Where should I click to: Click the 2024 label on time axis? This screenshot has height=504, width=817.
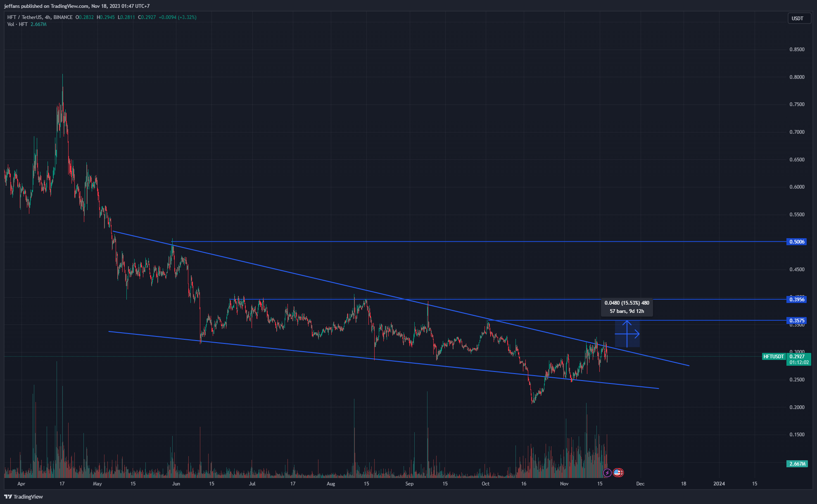pyautogui.click(x=719, y=484)
